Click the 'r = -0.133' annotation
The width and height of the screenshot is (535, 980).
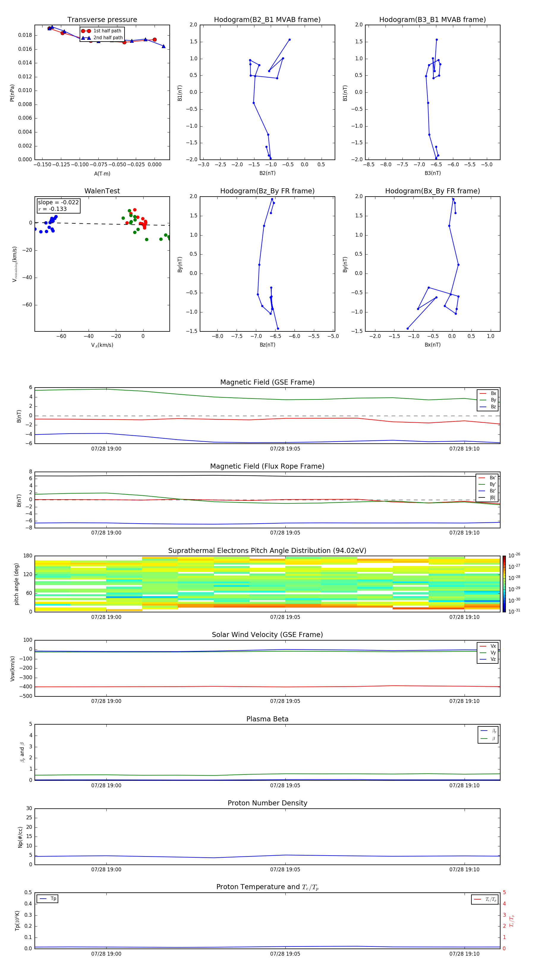tap(53, 209)
